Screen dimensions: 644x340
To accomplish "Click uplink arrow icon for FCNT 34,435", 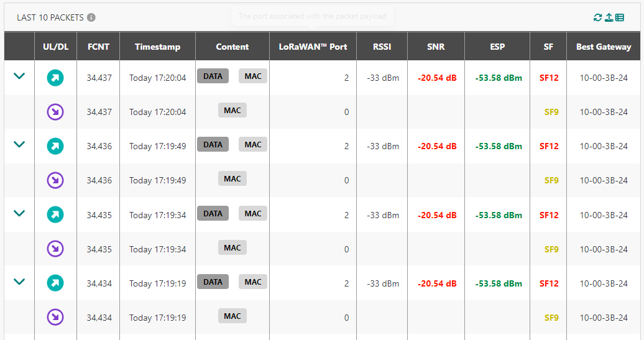I will click(55, 214).
